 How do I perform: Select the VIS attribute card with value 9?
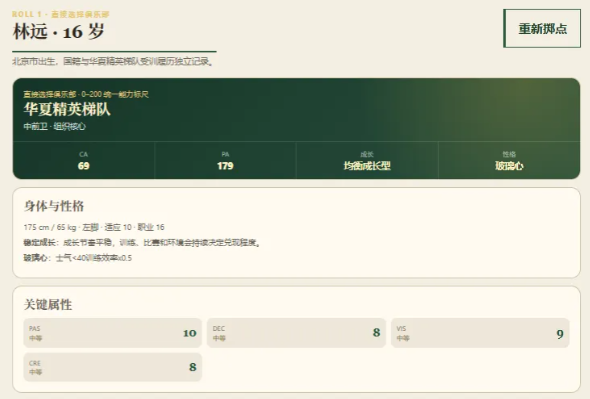click(x=480, y=333)
